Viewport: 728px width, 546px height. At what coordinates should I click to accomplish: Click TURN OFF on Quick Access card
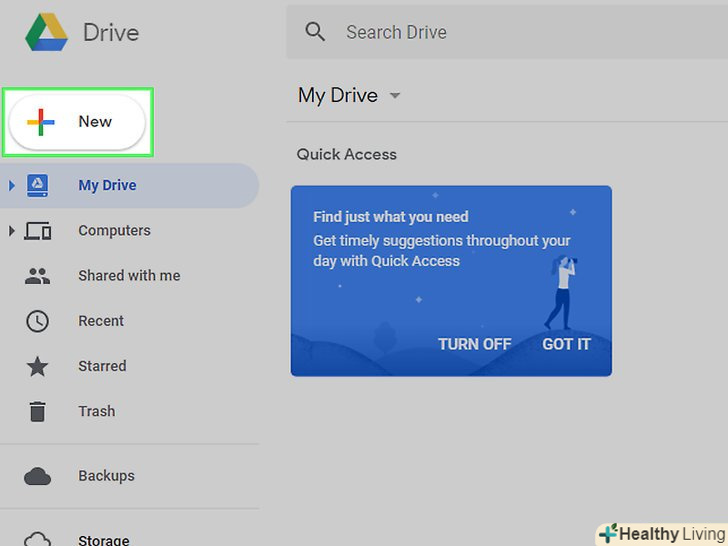(474, 344)
